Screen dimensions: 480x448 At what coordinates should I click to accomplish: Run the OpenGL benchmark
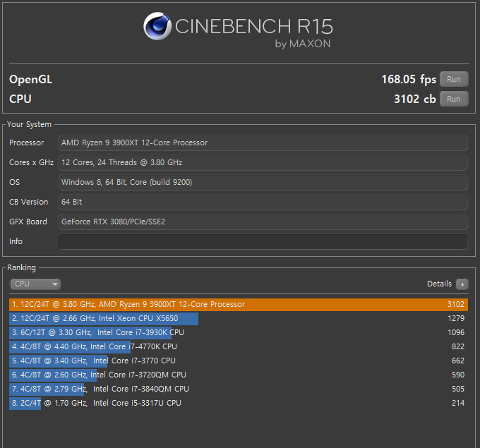pos(454,79)
